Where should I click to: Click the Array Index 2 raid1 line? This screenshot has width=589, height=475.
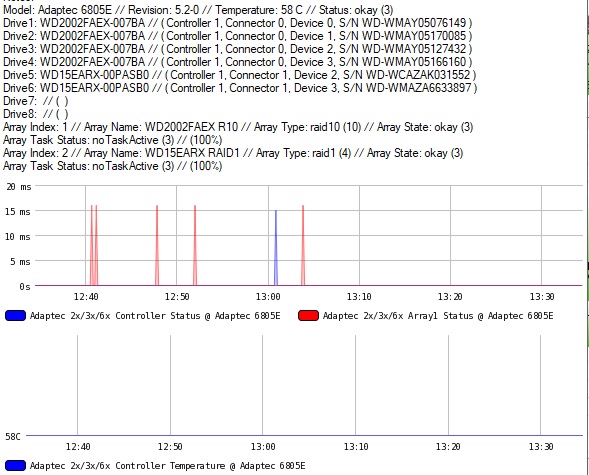coord(233,153)
